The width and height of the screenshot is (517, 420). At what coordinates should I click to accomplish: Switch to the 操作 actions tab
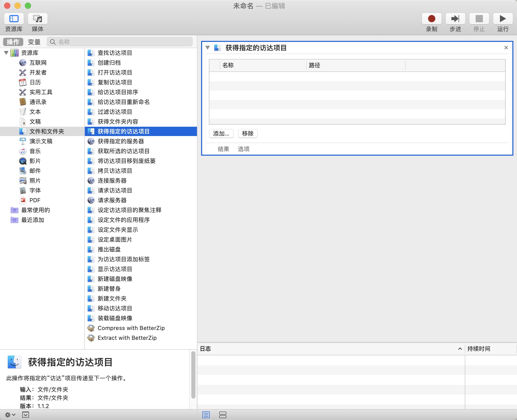[13, 42]
